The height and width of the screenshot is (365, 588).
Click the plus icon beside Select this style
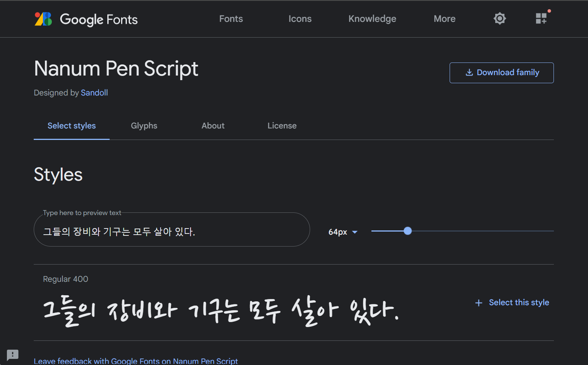pos(479,303)
